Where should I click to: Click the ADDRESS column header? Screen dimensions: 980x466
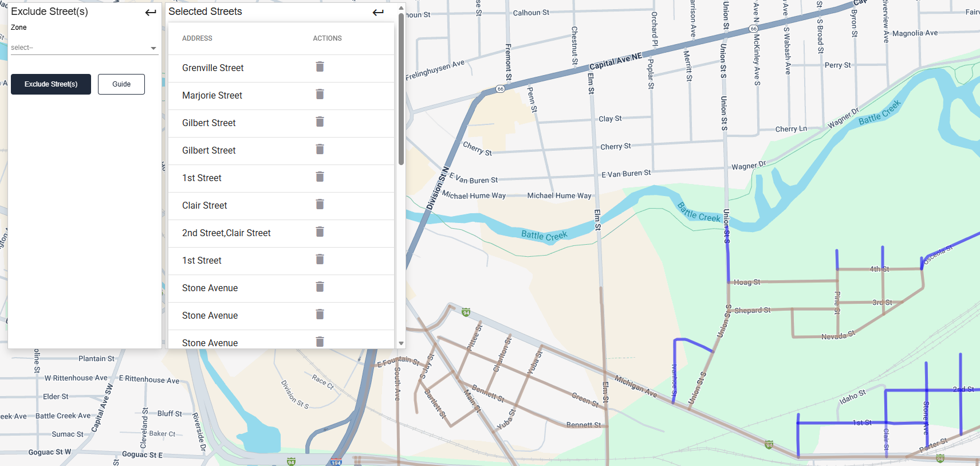click(x=197, y=38)
